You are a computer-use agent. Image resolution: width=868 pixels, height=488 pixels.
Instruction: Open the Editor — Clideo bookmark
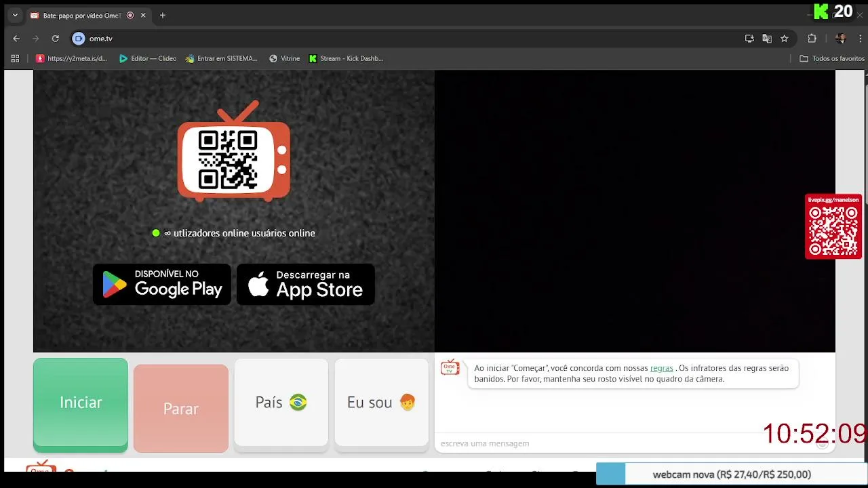148,58
